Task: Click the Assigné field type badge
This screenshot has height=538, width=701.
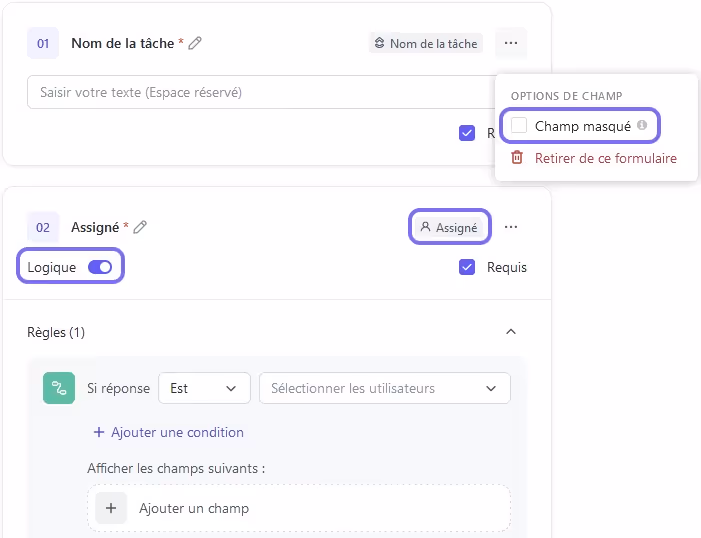Action: tap(449, 227)
